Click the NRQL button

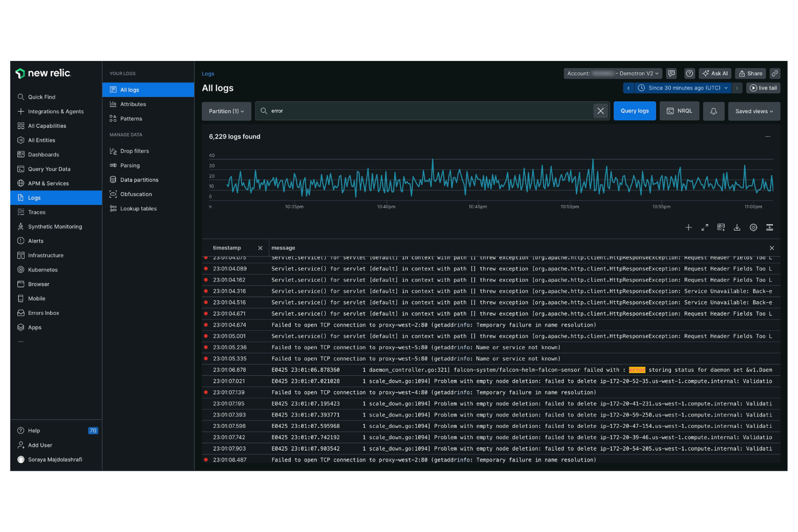click(679, 110)
